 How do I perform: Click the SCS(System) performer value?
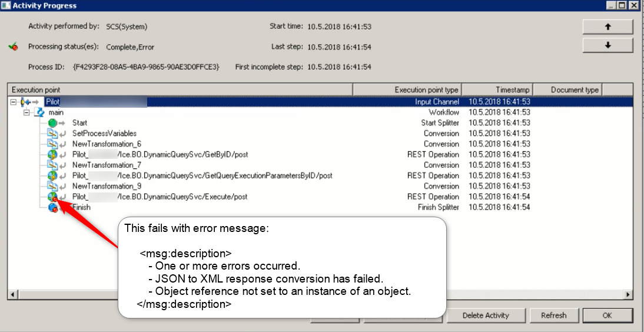click(x=127, y=26)
